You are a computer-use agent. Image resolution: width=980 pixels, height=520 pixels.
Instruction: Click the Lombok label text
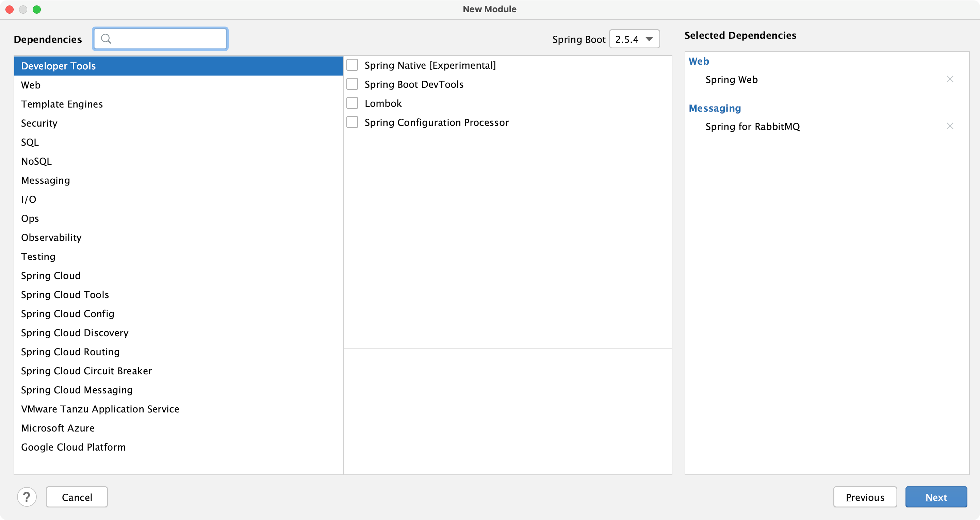(383, 103)
